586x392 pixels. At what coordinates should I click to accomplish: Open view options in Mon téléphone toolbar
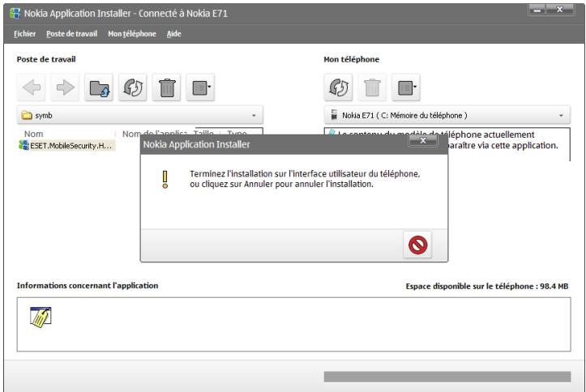(x=406, y=87)
